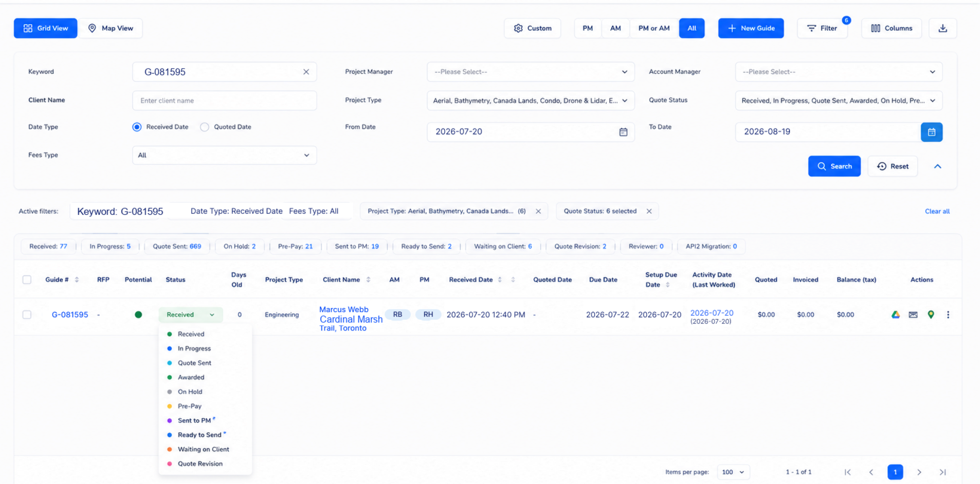Choose Quote Revision from status list
The height and width of the screenshot is (484, 980).
pyautogui.click(x=200, y=464)
